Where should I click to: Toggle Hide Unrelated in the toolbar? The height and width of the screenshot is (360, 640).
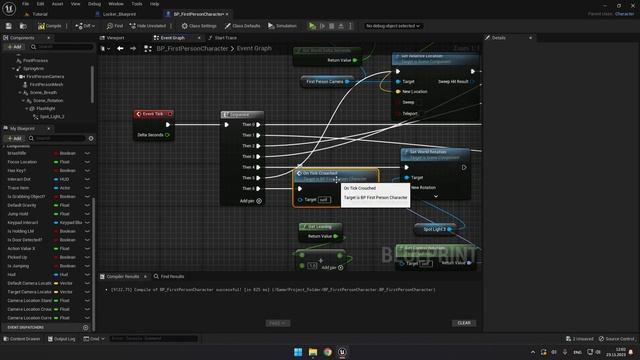pos(147,26)
